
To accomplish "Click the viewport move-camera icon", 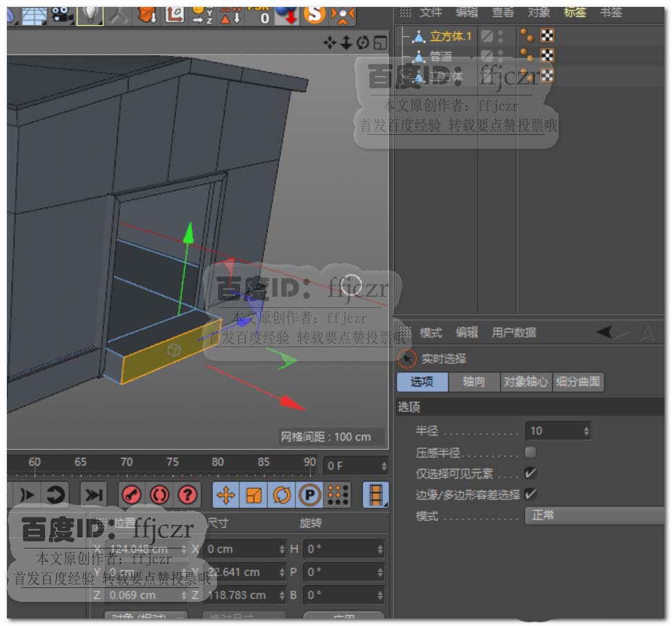I will click(330, 42).
